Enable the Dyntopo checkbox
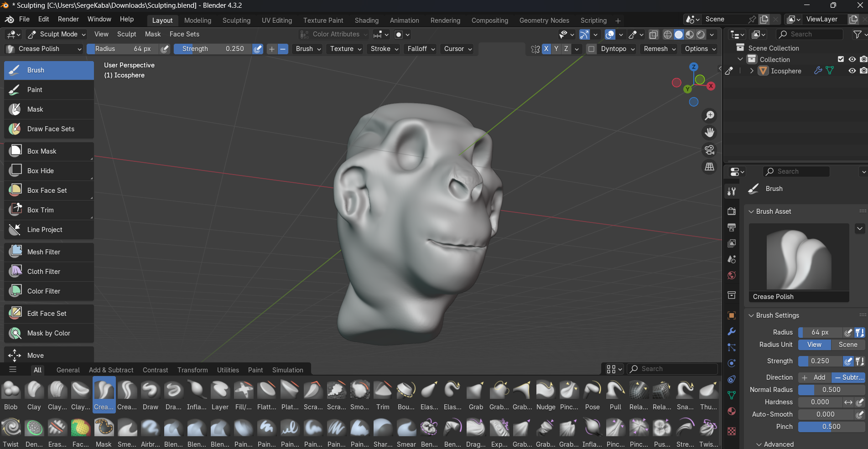The height and width of the screenshot is (449, 868). coord(591,49)
